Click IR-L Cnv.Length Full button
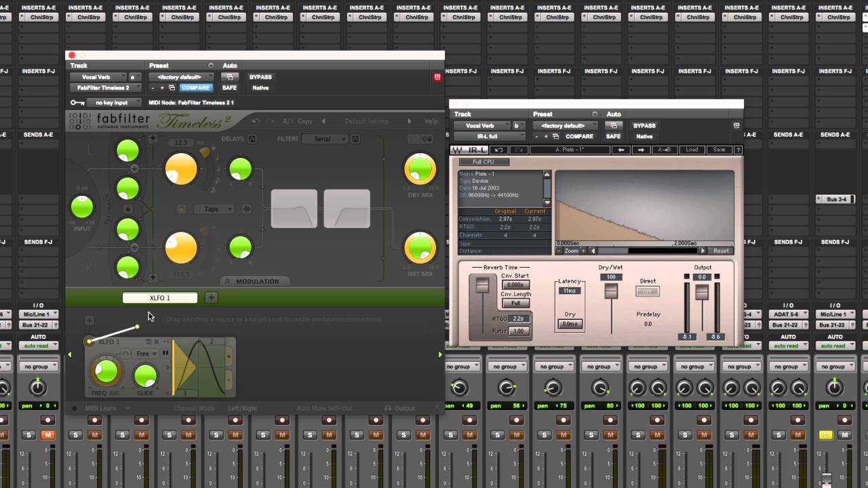 (516, 303)
